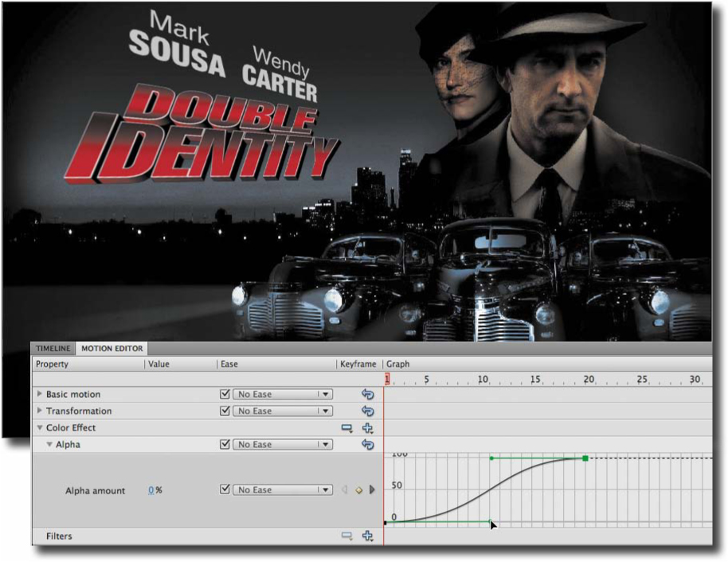Click the Value column header
Screen dimensions: 728x562
pos(159,364)
